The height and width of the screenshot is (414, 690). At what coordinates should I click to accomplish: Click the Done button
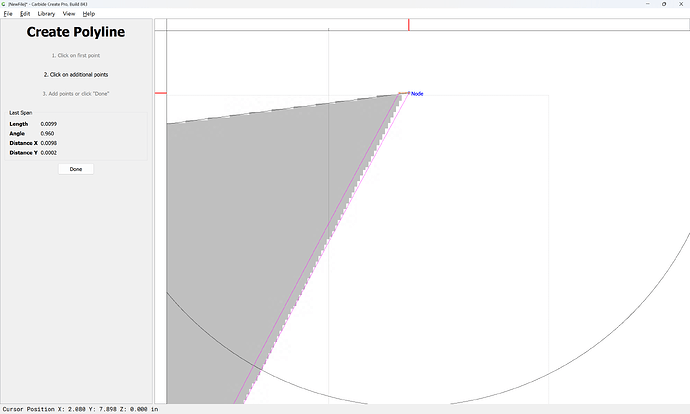coord(76,169)
